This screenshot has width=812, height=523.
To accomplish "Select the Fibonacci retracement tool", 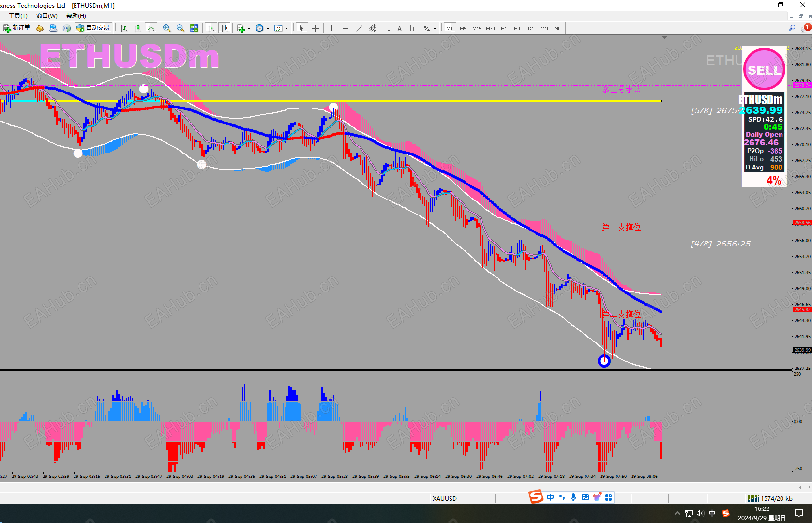I will (386, 28).
